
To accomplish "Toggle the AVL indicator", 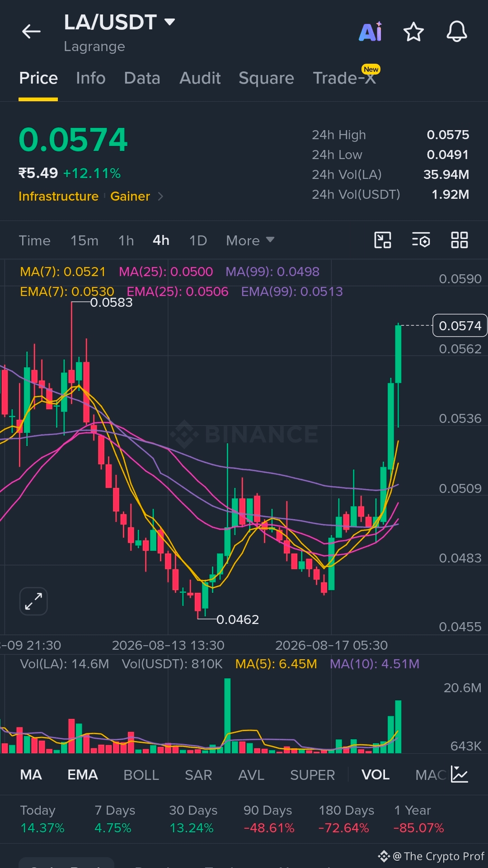I will [x=251, y=775].
